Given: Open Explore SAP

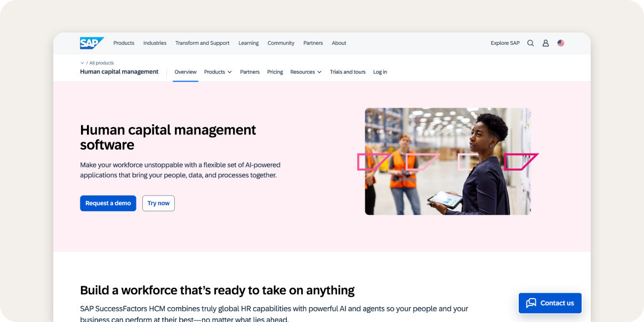Looking at the screenshot, I should coord(505,43).
